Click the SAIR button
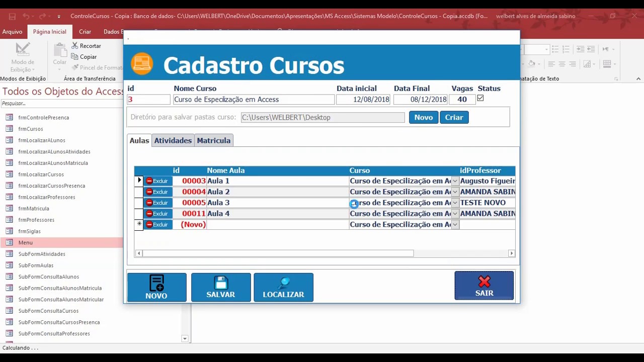 pos(485,286)
